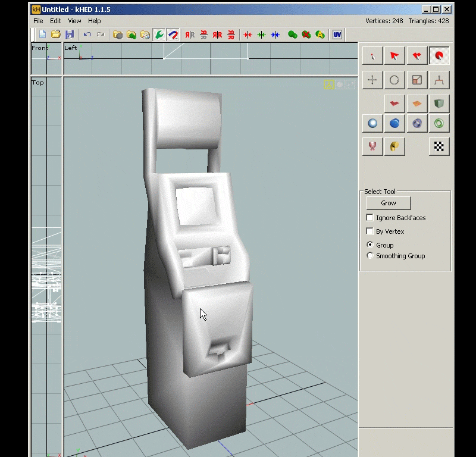Viewport: 476px width, 457px height.
Task: Enable the Ignore Backfaces checkbox
Action: click(x=369, y=218)
